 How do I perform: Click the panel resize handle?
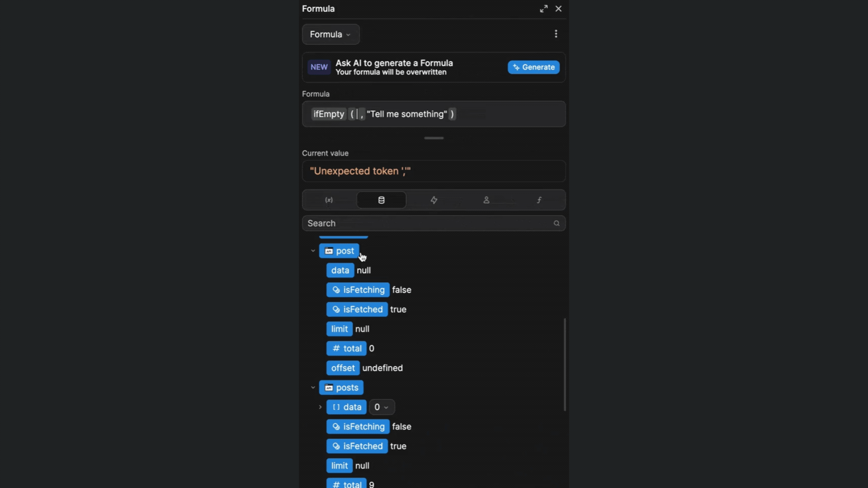click(x=434, y=138)
